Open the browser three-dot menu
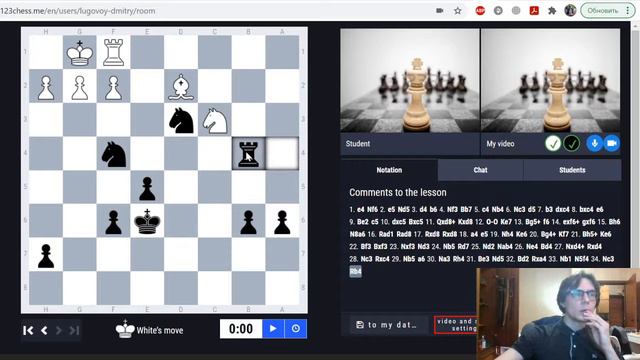640x360 pixels. tap(628, 11)
